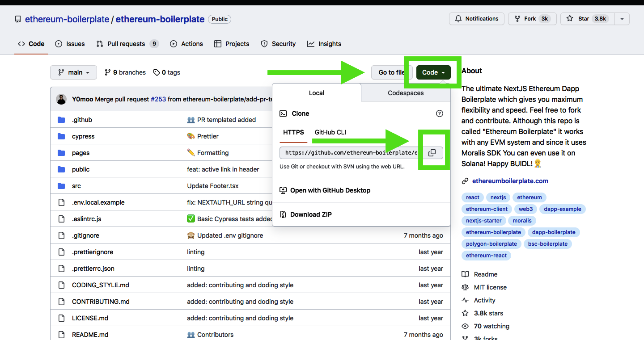This screenshot has width=644, height=340.
Task: Click Open with GitHub Desktop
Action: (330, 190)
